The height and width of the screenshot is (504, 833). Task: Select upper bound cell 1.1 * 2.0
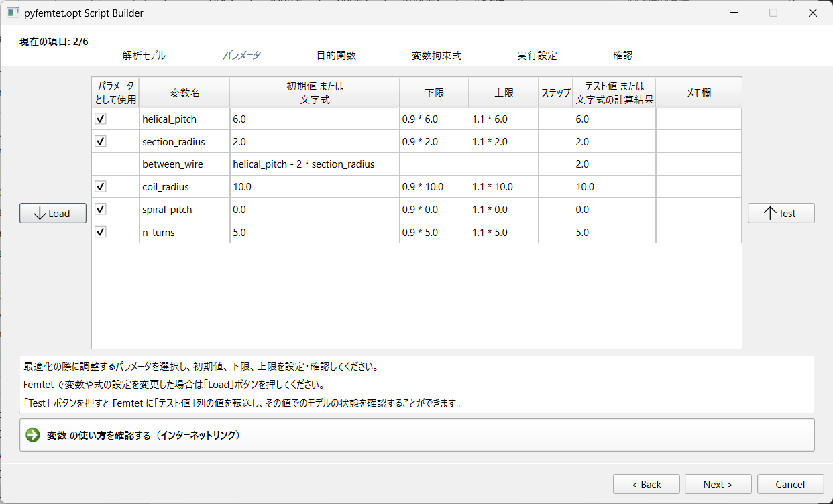(504, 141)
